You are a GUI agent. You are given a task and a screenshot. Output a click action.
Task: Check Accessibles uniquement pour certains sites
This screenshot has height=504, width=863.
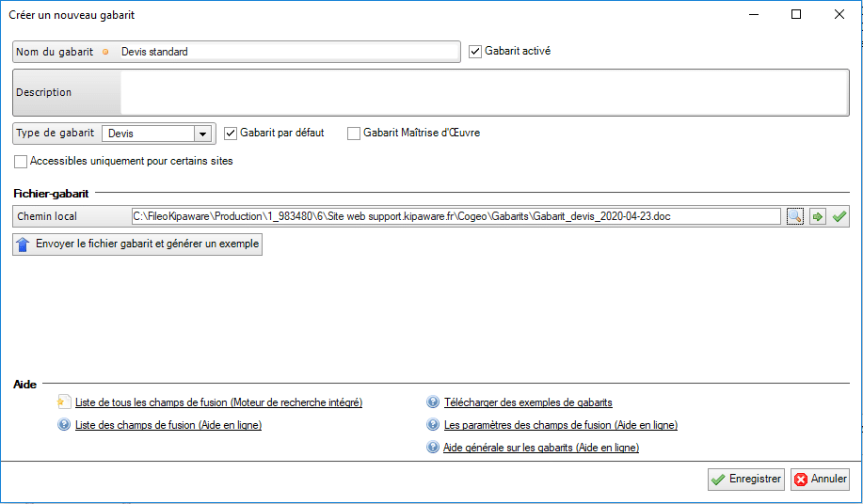22,162
